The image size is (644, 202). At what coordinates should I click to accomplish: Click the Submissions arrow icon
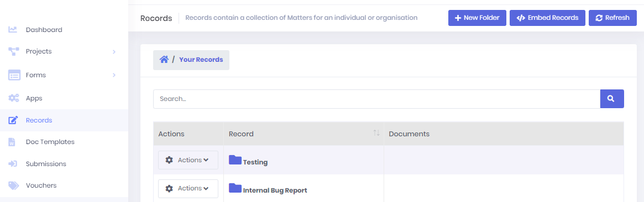13,164
